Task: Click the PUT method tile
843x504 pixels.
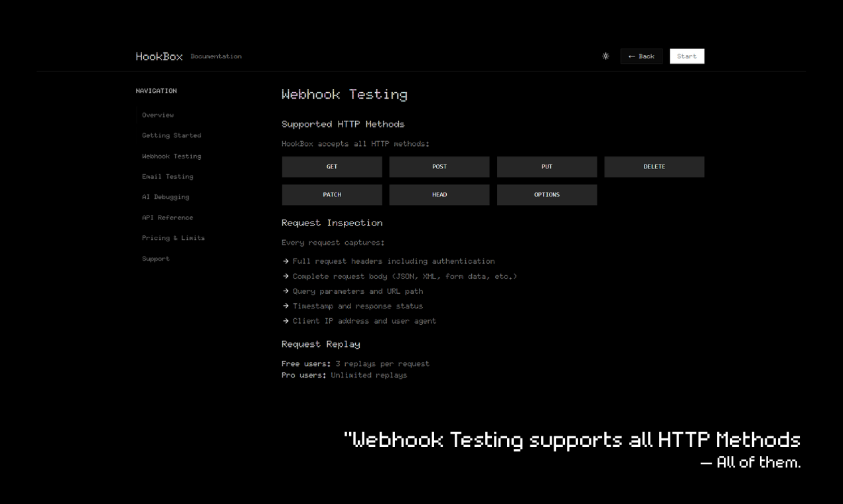Action: (547, 167)
